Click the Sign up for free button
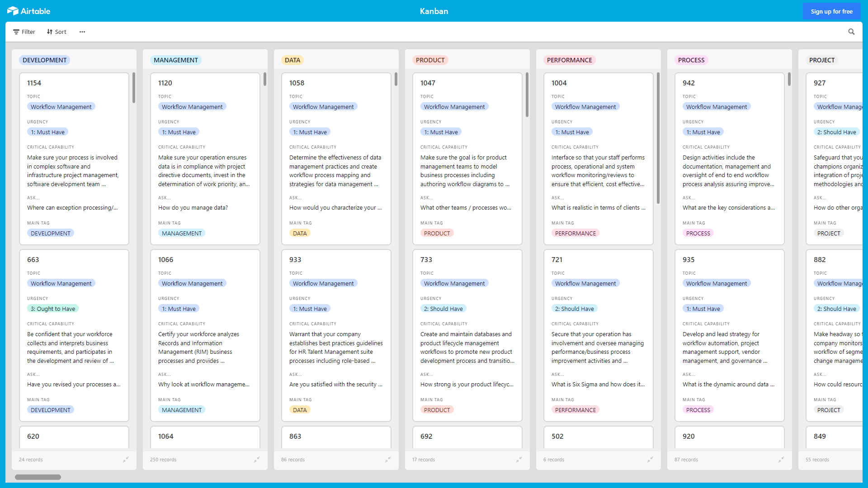Screen dimensions: 868x488 [x=832, y=11]
